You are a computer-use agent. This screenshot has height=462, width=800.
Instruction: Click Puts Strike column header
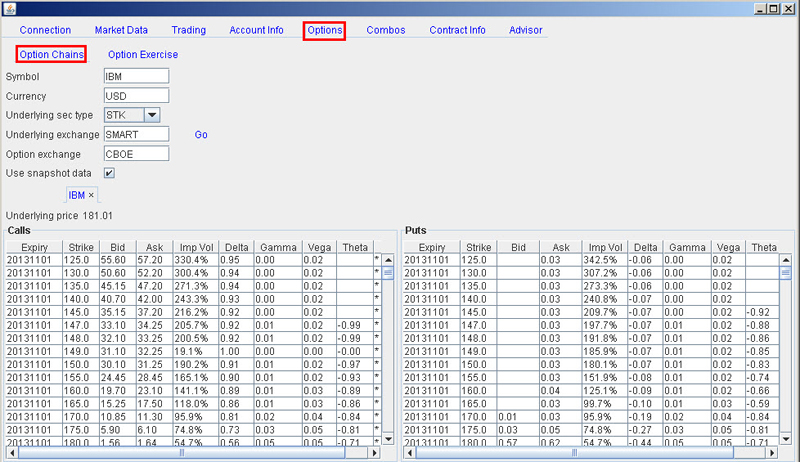pyautogui.click(x=478, y=247)
